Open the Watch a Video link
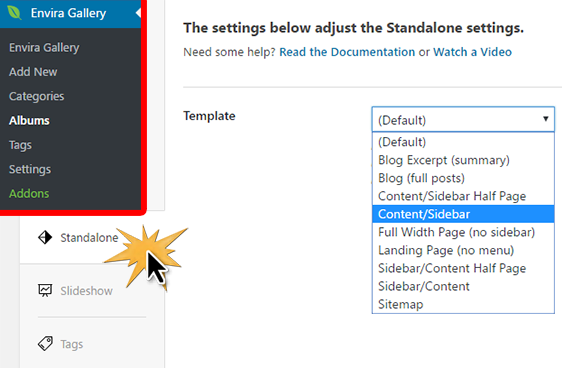Screen dimensions: 562x368 (x=472, y=52)
